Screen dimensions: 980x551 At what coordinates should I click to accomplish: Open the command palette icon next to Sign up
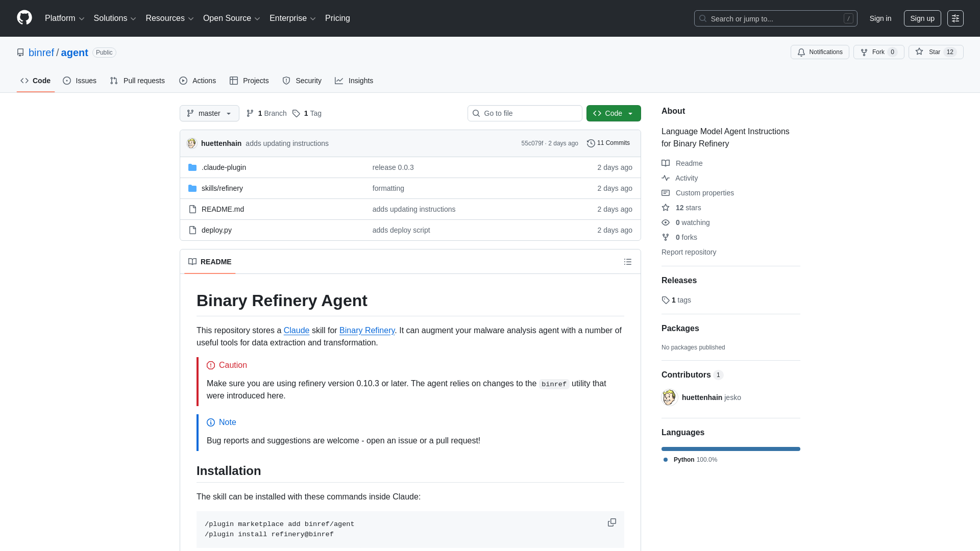[x=955, y=18]
